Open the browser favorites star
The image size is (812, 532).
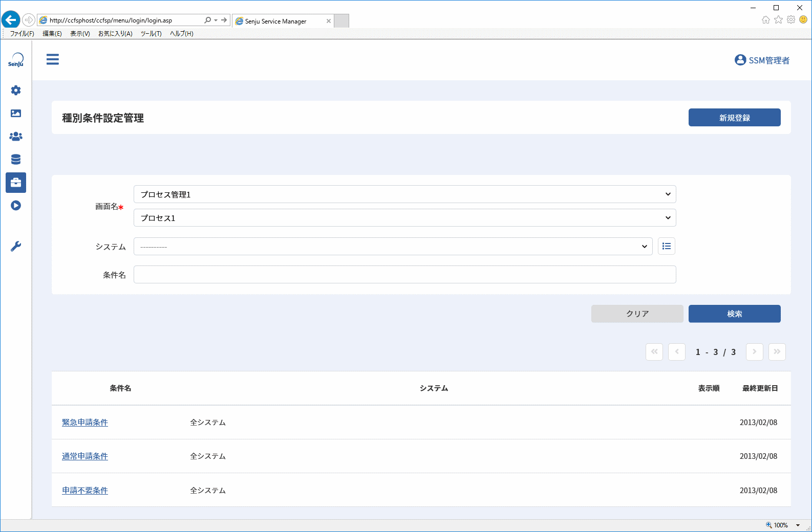pos(778,20)
